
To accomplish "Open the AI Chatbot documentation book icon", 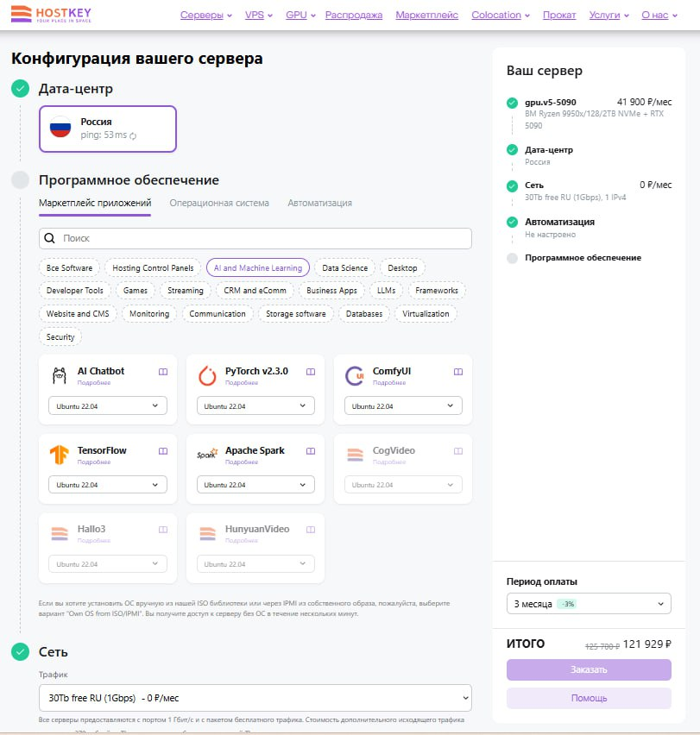I will click(x=162, y=372).
